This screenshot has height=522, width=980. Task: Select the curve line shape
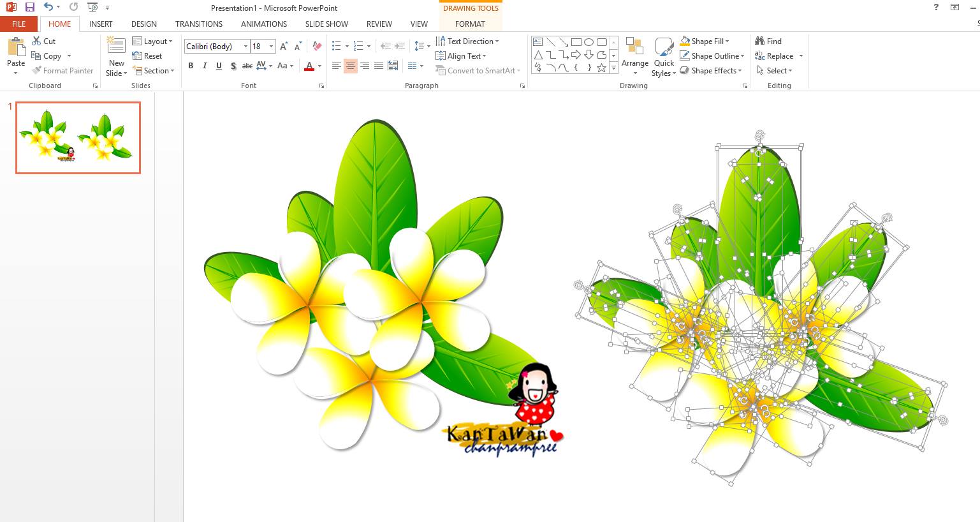563,68
